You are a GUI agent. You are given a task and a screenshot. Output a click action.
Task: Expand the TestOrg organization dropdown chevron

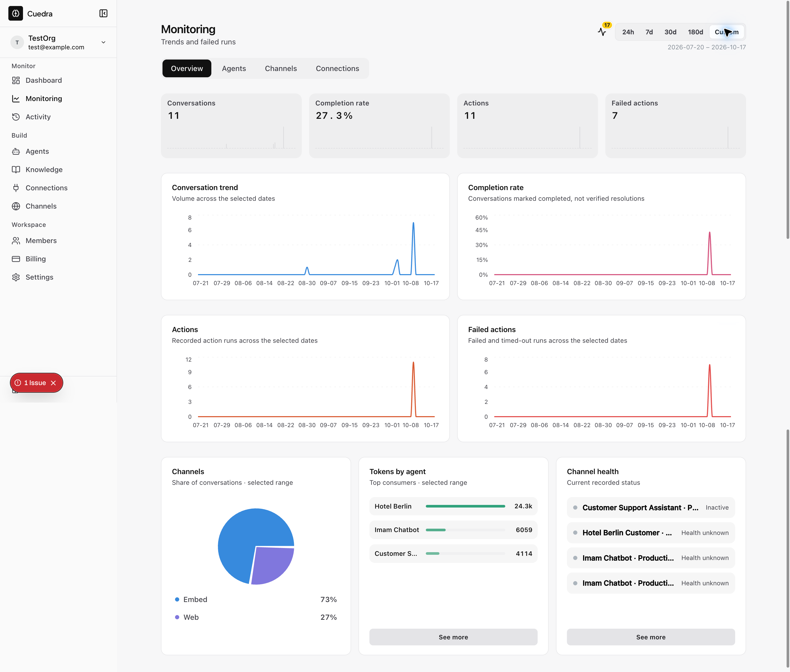[x=103, y=42]
